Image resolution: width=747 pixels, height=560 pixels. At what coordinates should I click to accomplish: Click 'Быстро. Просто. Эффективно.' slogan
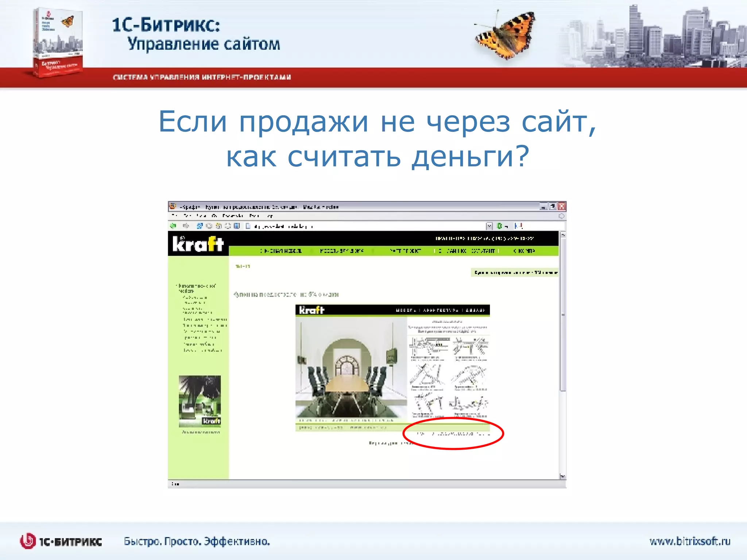(x=197, y=541)
